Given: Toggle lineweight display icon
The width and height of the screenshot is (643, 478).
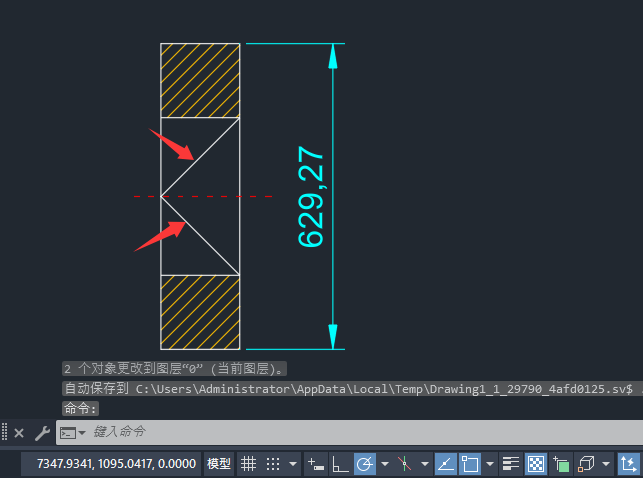Looking at the screenshot, I should [511, 464].
